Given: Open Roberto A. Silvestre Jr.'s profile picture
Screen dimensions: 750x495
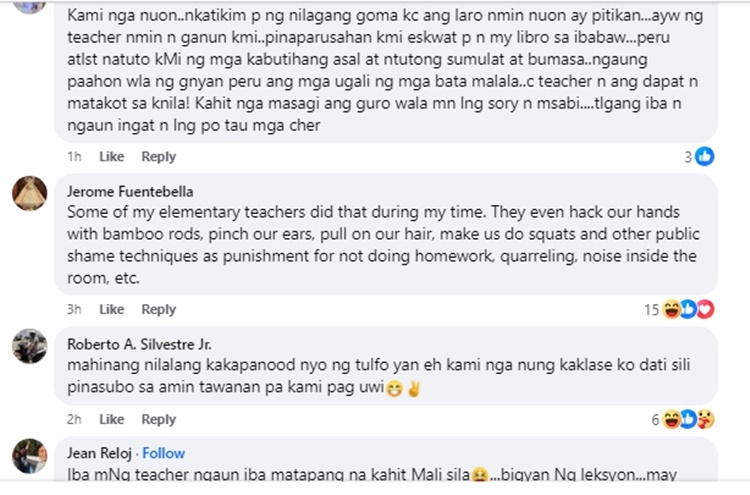Looking at the screenshot, I should [29, 347].
